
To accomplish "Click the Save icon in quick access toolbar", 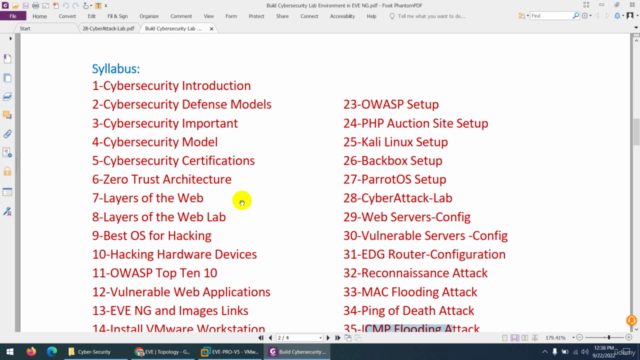I will (x=25, y=6).
